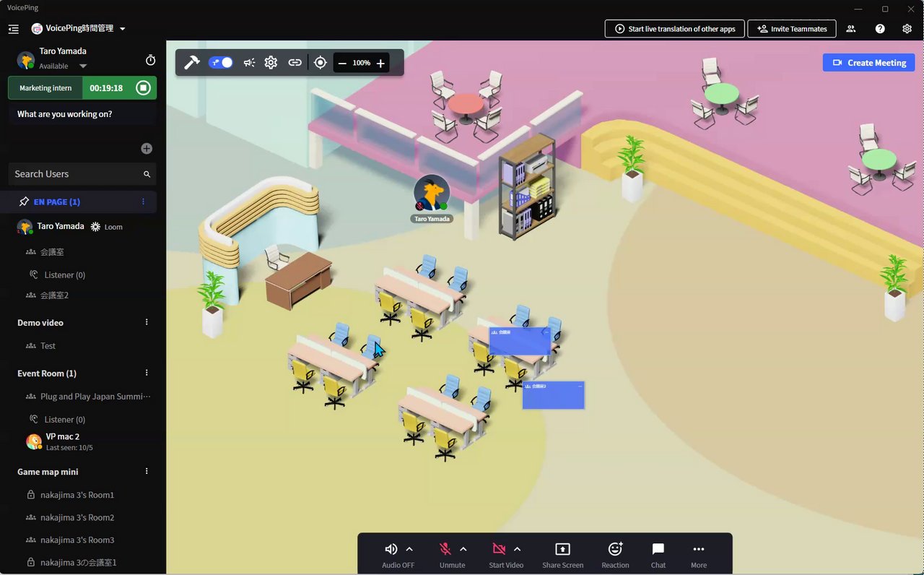924x575 pixels.
Task: Select the Demo video floor
Action: 40,323
